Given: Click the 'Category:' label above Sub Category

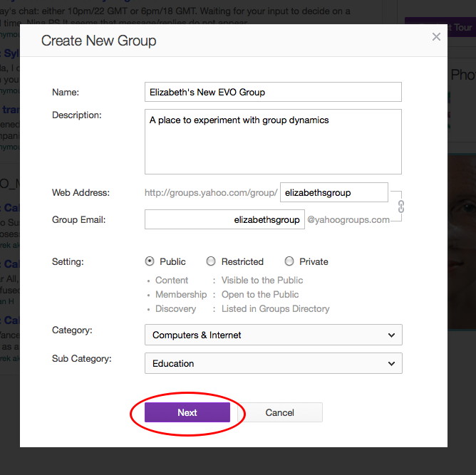Looking at the screenshot, I should point(72,330).
